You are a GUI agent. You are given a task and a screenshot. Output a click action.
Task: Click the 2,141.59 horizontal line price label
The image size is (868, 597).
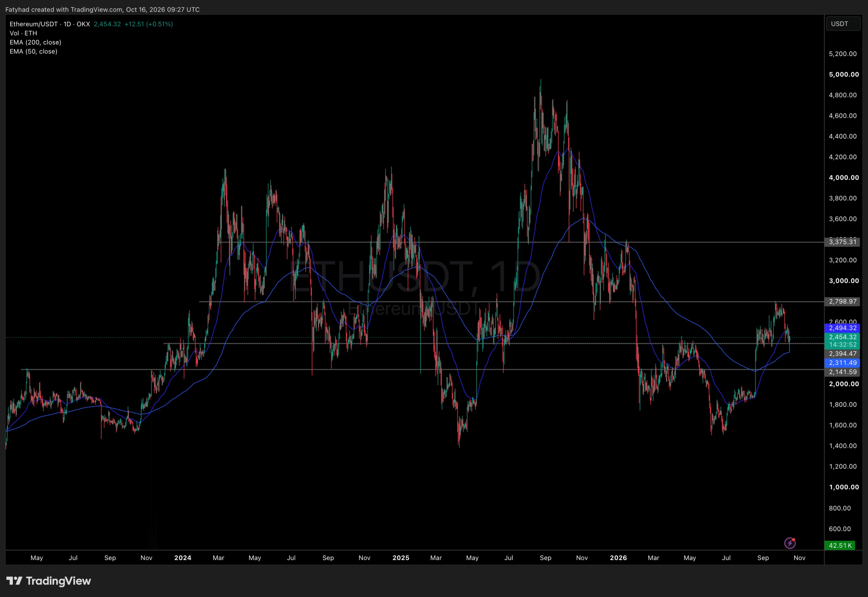coord(842,372)
